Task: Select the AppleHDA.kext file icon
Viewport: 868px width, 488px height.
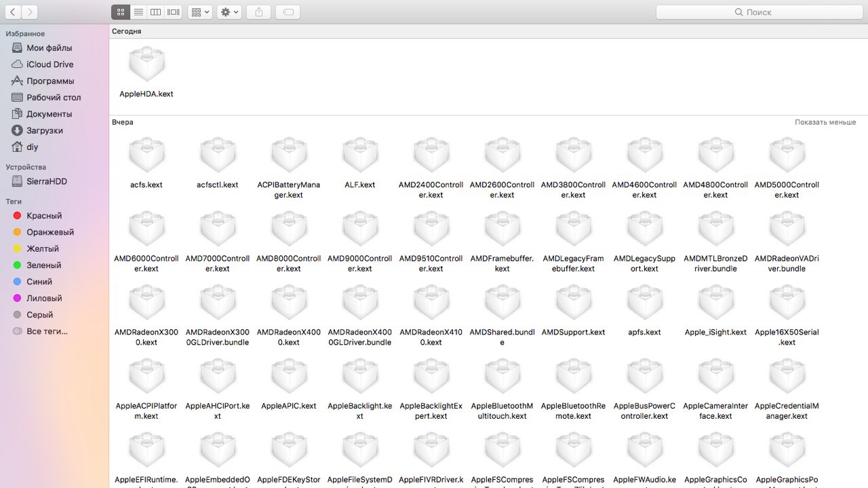Action: point(146,64)
